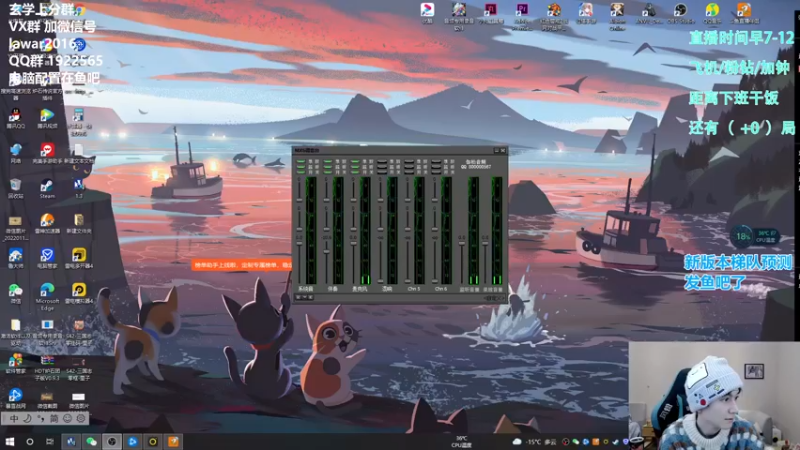Click the orange 接单助手 notification banner
This screenshot has width=800, height=450.
[x=242, y=265]
